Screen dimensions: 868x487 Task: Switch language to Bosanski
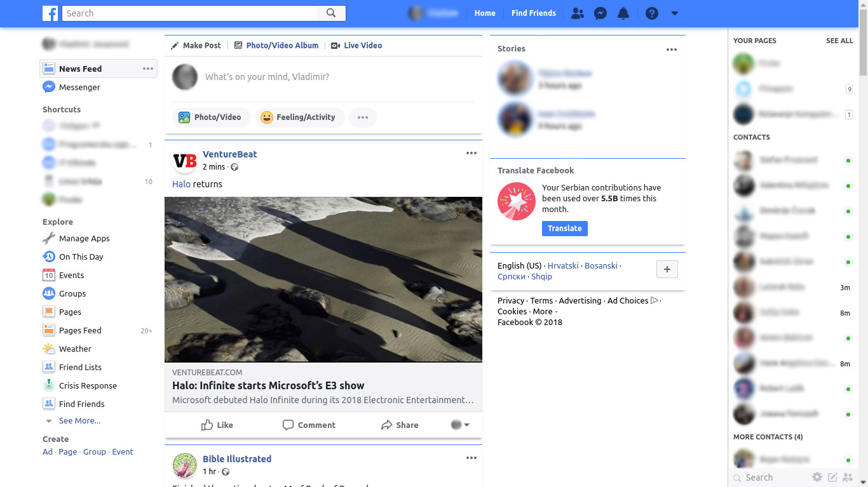(600, 266)
